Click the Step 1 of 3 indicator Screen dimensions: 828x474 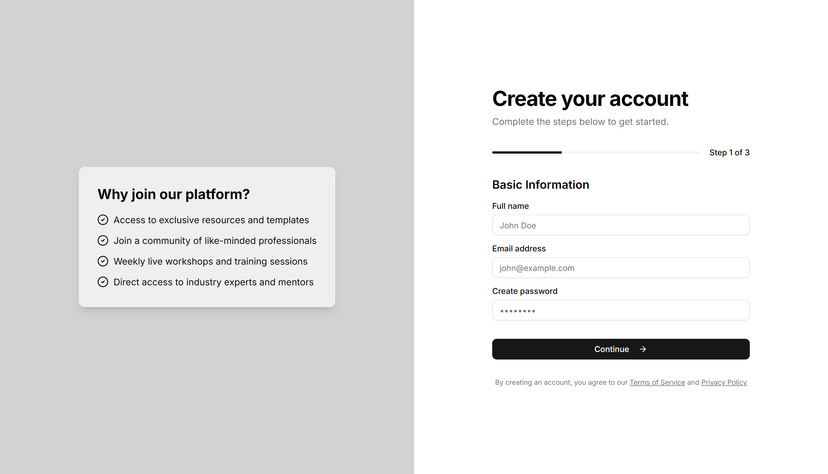point(729,153)
